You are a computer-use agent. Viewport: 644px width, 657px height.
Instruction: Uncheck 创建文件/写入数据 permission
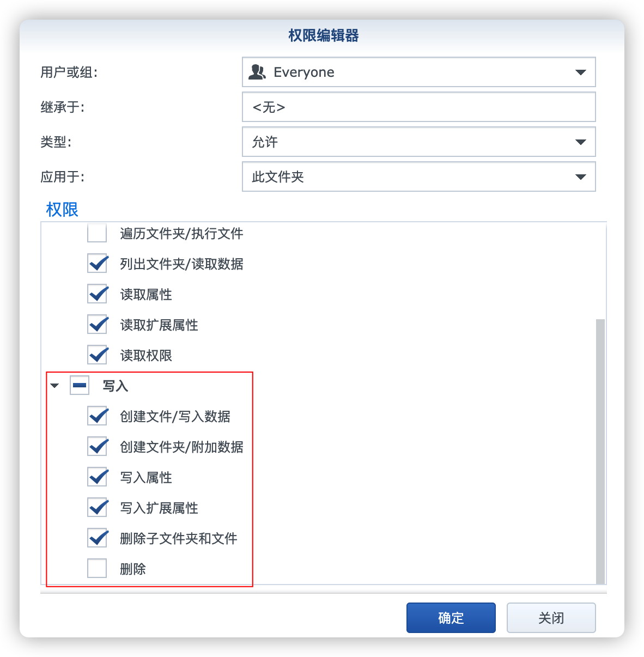(x=98, y=416)
